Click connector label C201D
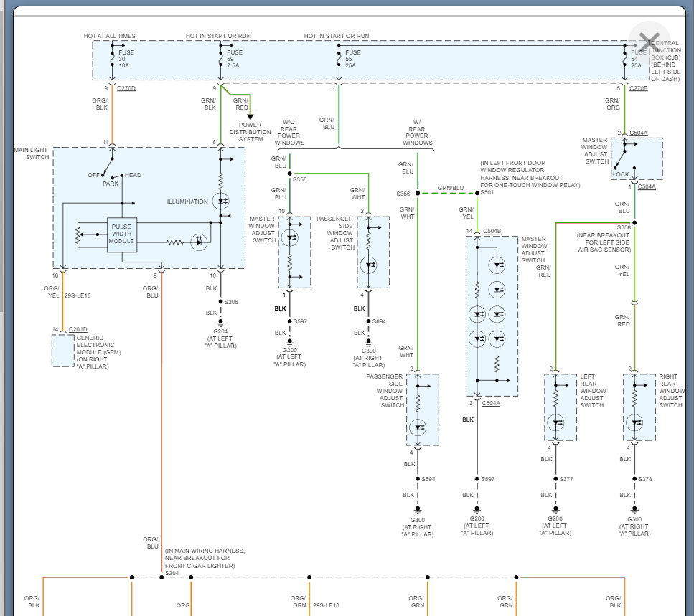694x616 pixels. click(x=78, y=329)
